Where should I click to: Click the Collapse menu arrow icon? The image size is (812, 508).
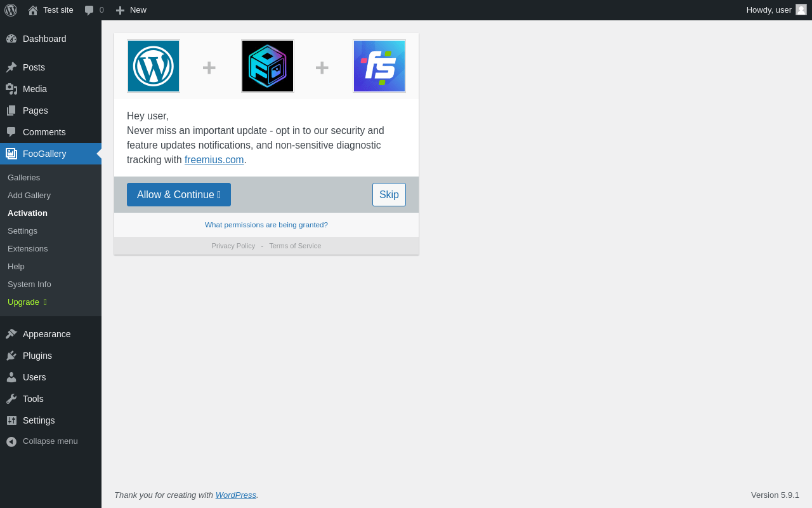(x=11, y=441)
